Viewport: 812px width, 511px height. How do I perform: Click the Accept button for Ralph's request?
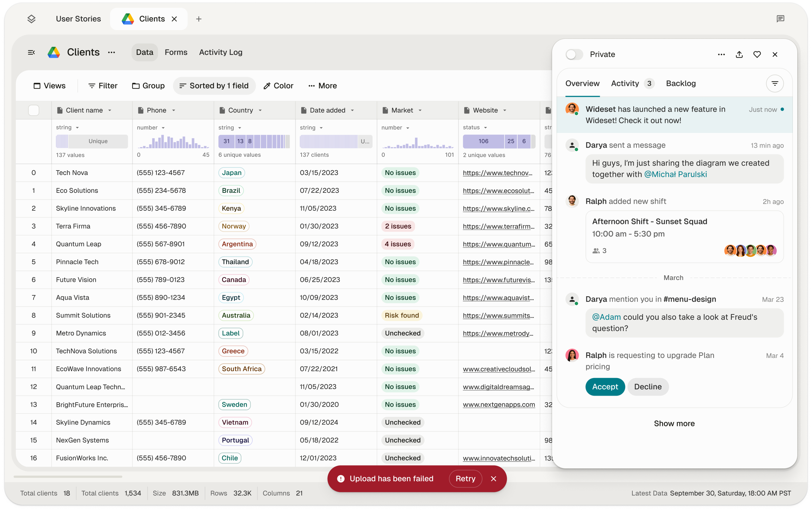pos(605,387)
